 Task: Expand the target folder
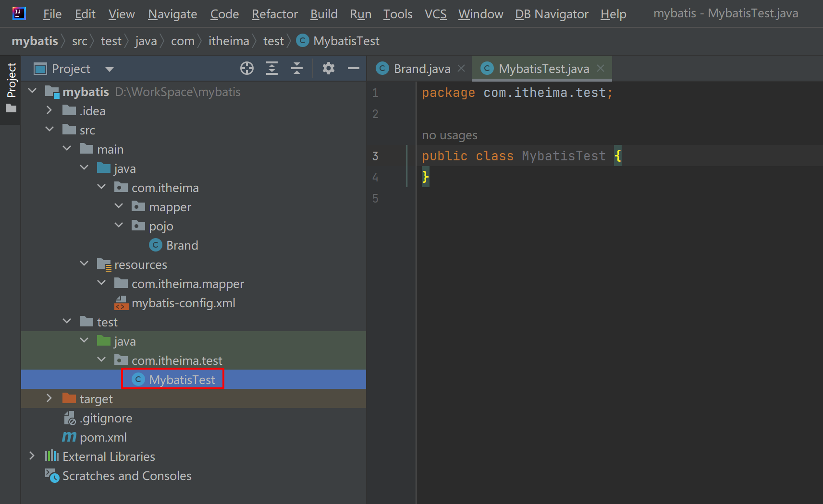(49, 398)
